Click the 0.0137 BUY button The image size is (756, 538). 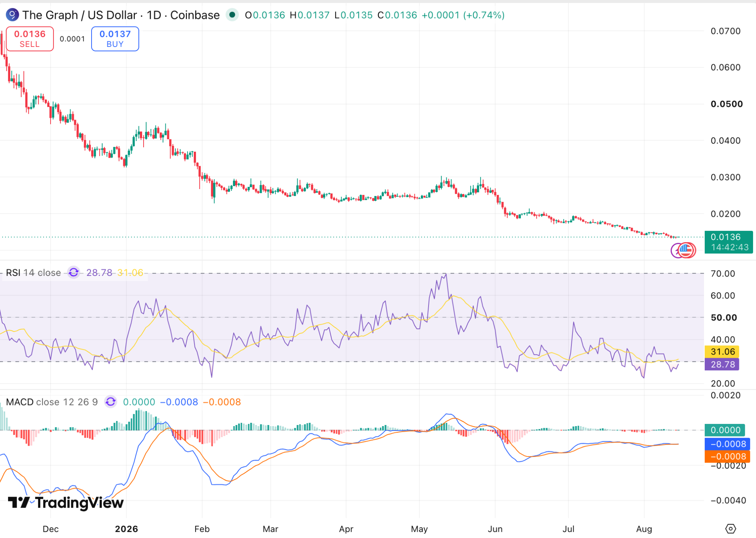tap(115, 39)
